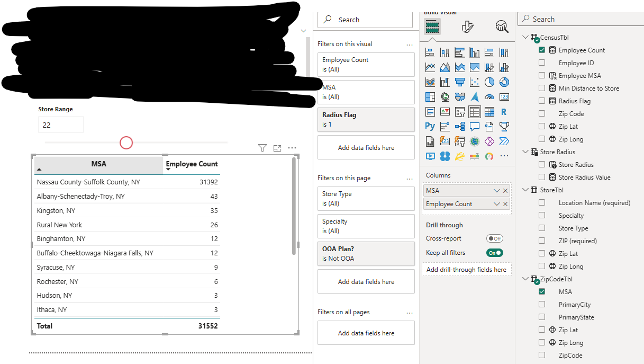The width and height of the screenshot is (644, 364).
Task: Choose the globe map visual
Action: [x=445, y=97]
